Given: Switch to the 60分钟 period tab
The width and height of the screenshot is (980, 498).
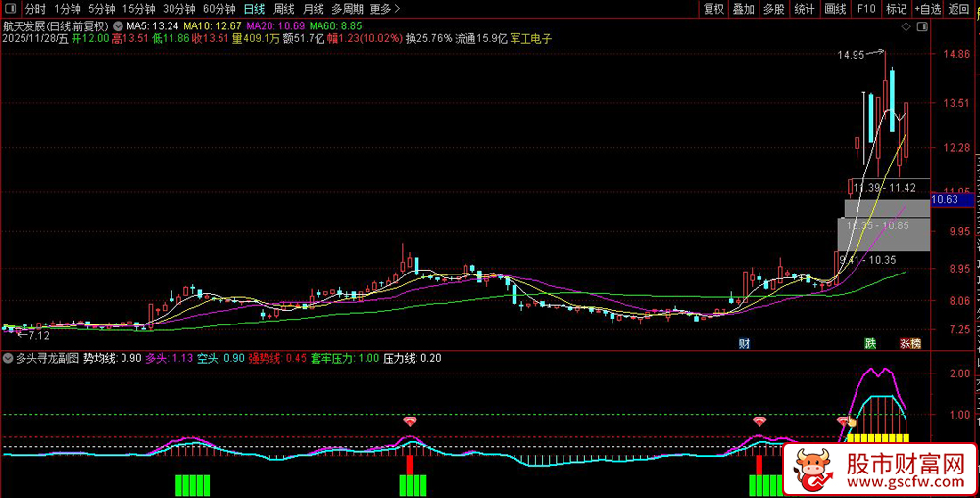Looking at the screenshot, I should (220, 9).
